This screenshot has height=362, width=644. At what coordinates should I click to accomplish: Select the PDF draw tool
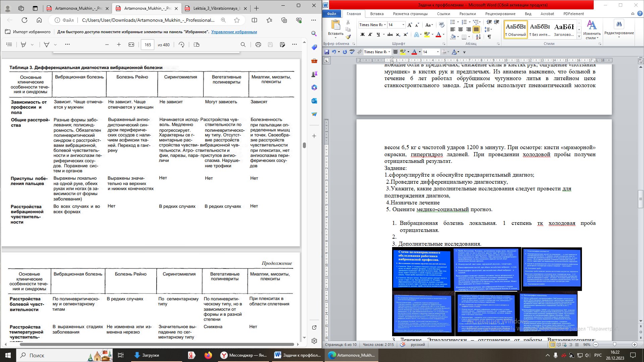[x=47, y=44]
